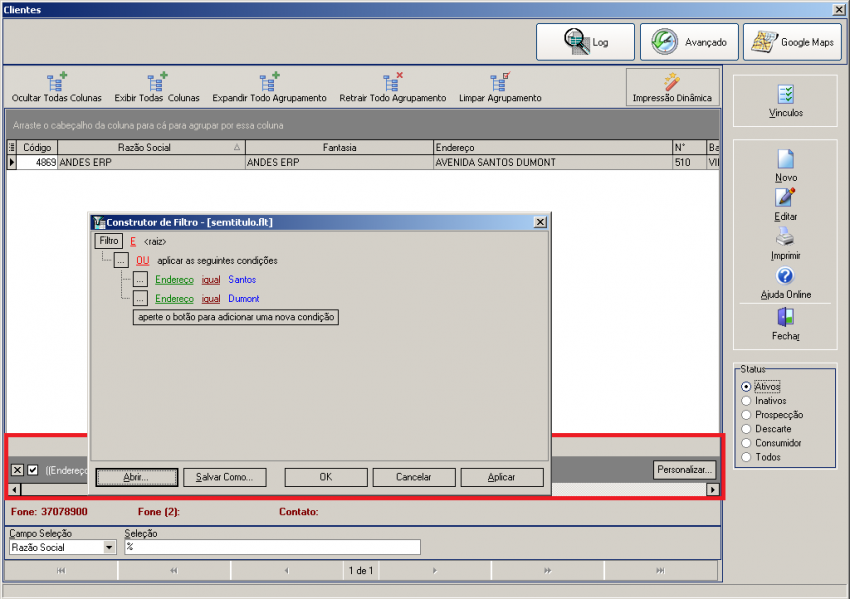The height and width of the screenshot is (599, 850).
Task: Open options button for the Dumont condition
Action: 140,299
